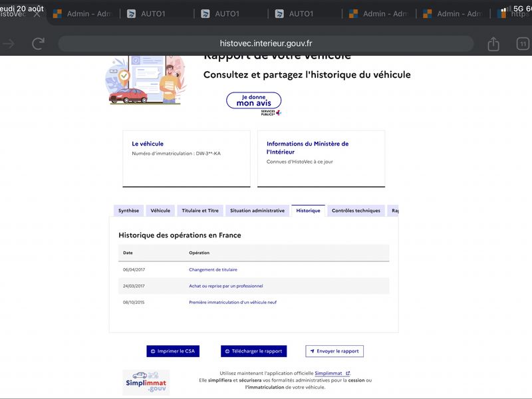The height and width of the screenshot is (399, 532).
Task: Click the Envoyer le rapport button
Action: [x=334, y=351]
